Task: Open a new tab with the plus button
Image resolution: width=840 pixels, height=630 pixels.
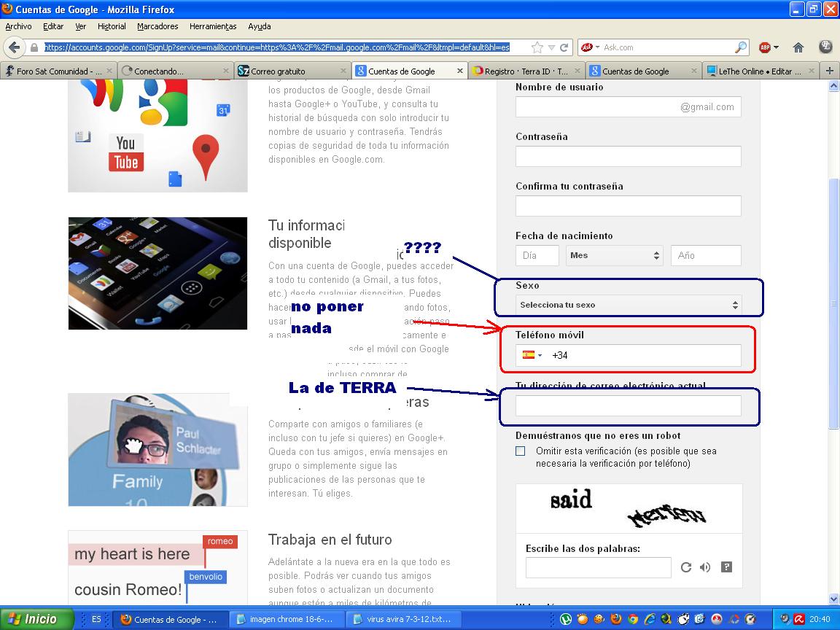Action: click(829, 71)
